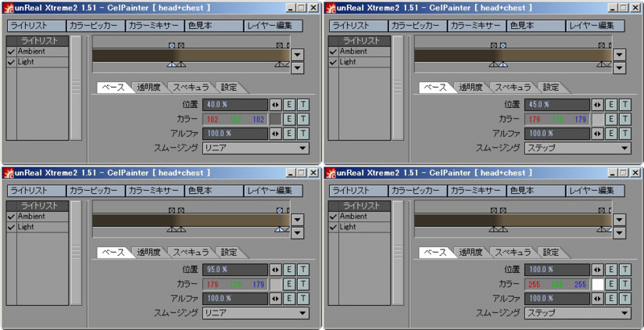The width and height of the screenshot is (644, 330).
Task: Click the E button beside 位置 40.0 %
Action: 289,105
